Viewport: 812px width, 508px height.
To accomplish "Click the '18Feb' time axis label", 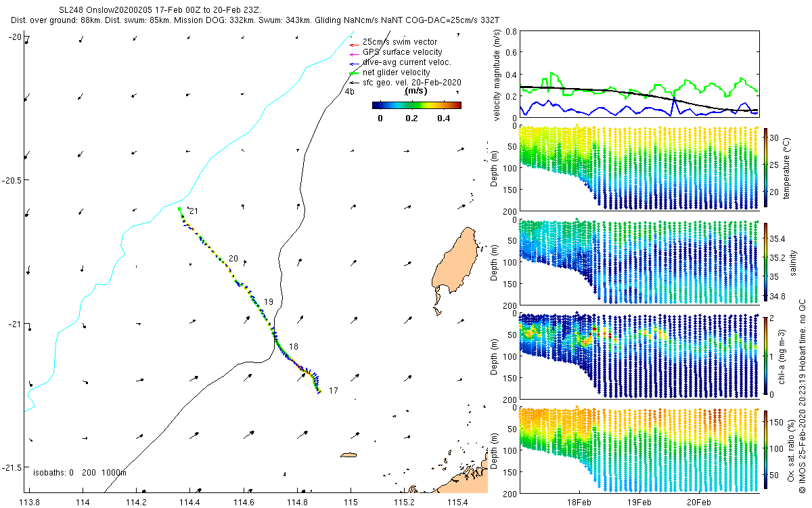I will (x=579, y=502).
